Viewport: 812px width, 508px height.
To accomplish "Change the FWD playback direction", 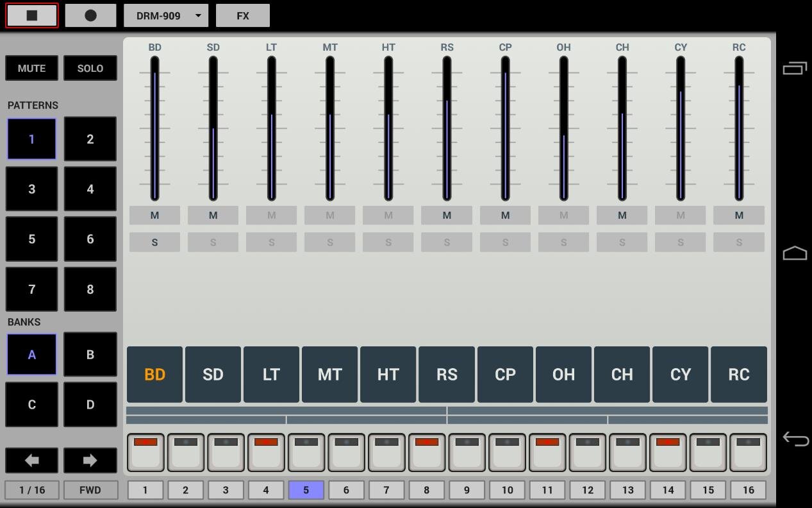I will (90, 490).
